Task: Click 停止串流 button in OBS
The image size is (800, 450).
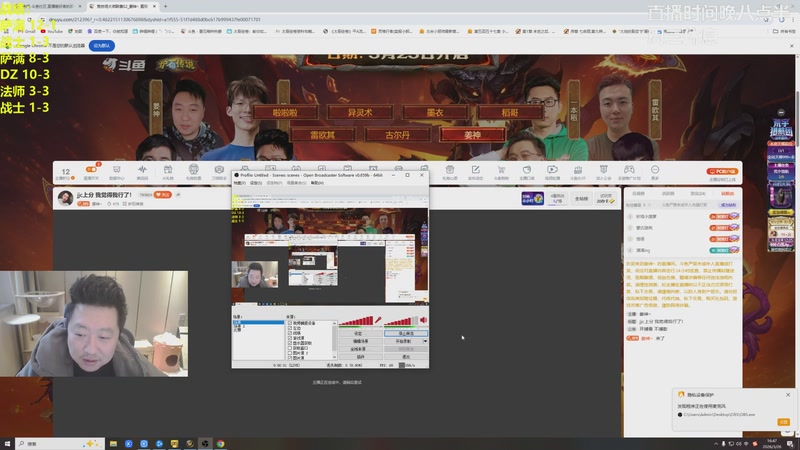Action: point(406,333)
